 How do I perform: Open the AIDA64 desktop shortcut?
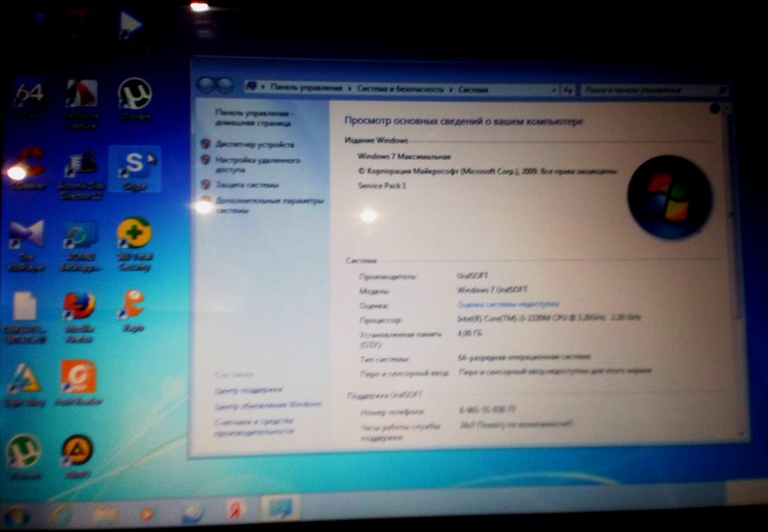28,99
